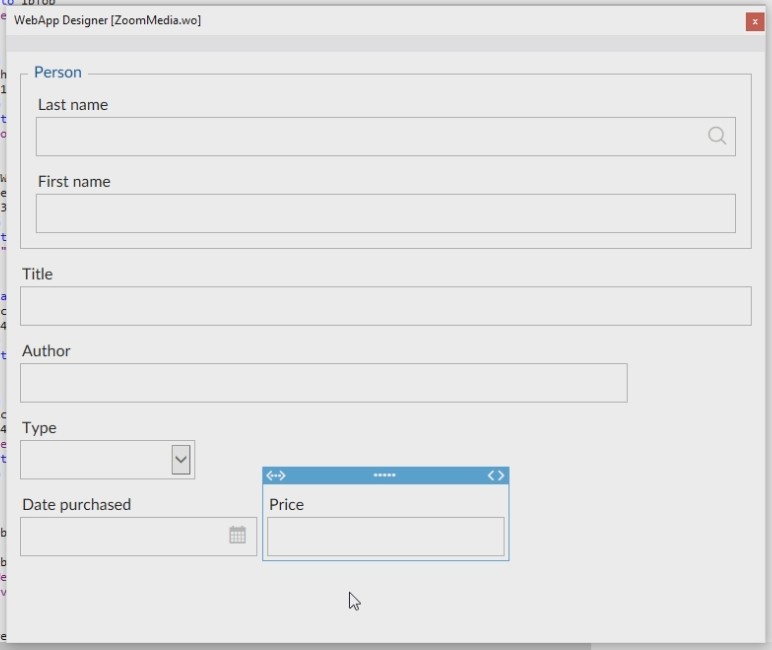The height and width of the screenshot is (650, 772).
Task: Grab the dotted drag handle above Price
Action: [x=385, y=475]
